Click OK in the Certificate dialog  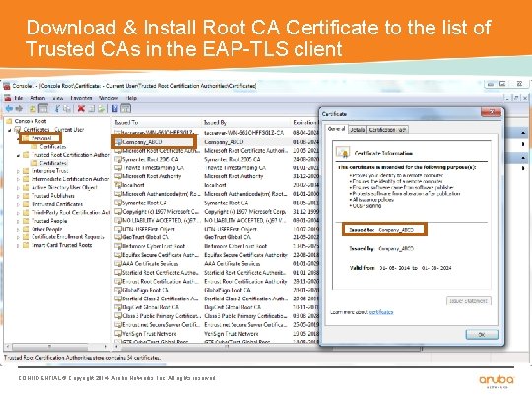(482, 335)
